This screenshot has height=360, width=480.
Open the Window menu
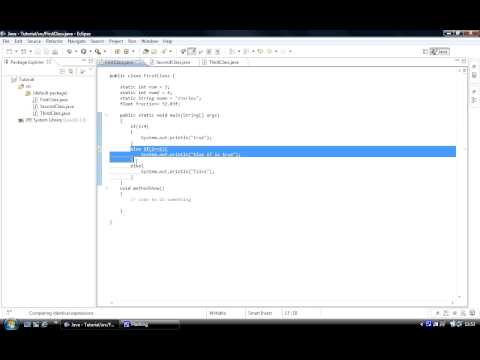click(150, 41)
